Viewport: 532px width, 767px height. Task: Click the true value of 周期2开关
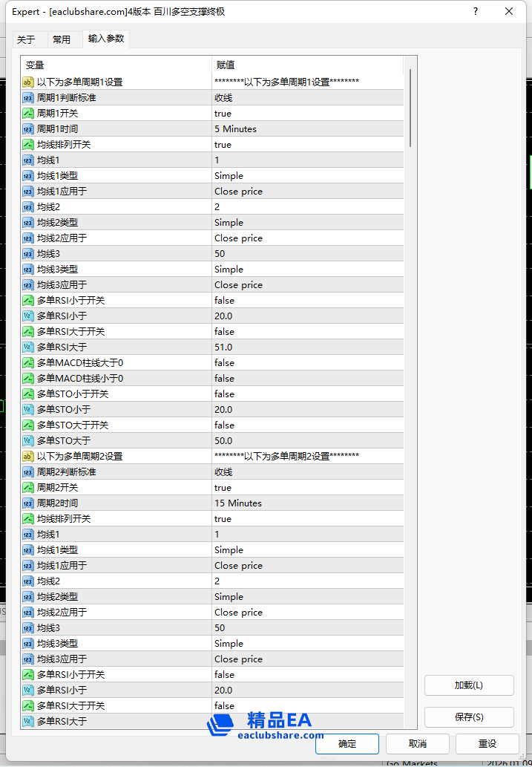click(308, 488)
